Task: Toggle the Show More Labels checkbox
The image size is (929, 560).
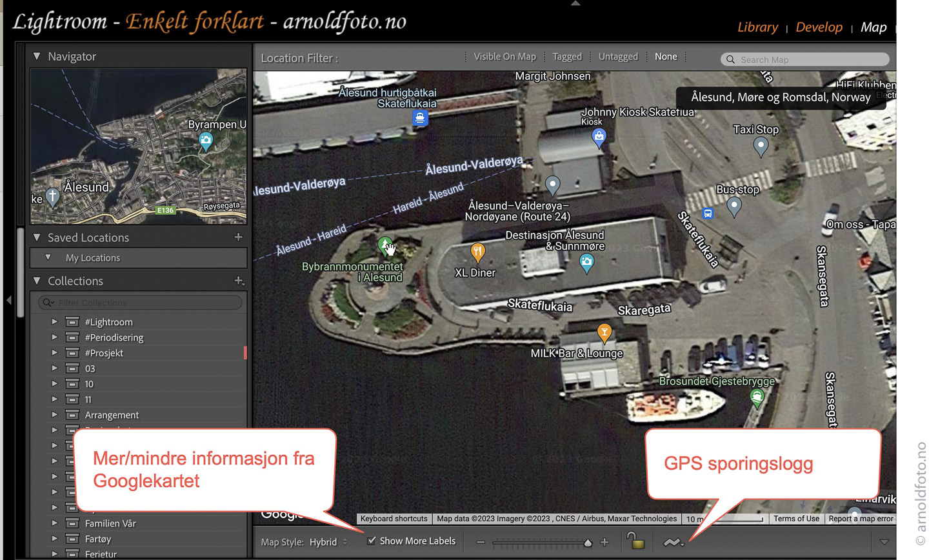Action: (372, 541)
